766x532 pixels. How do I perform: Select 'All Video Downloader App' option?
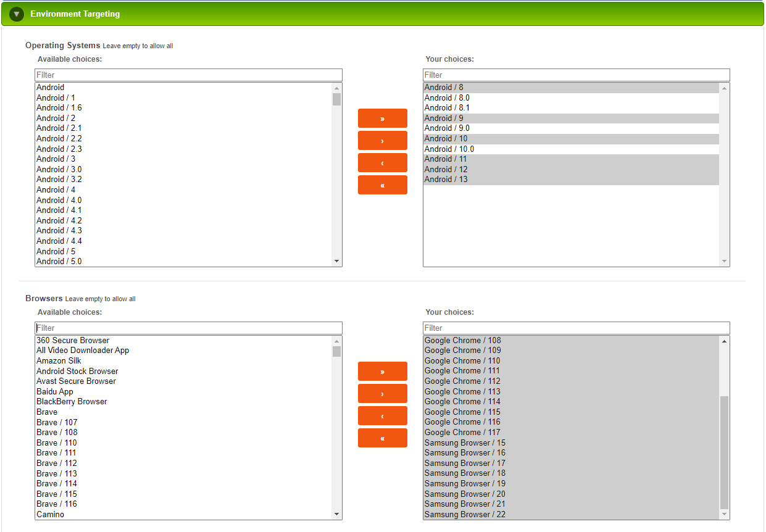pyautogui.click(x=183, y=351)
